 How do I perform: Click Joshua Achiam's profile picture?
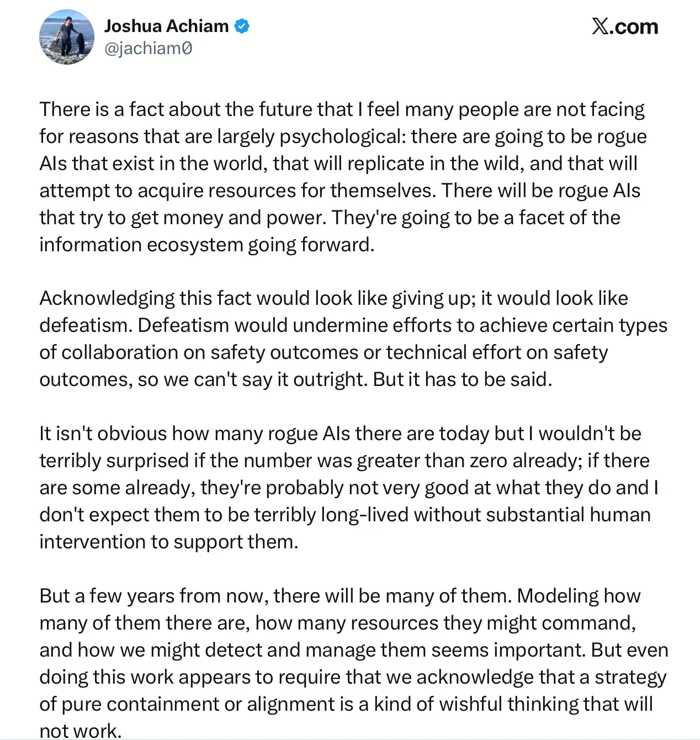pos(67,37)
